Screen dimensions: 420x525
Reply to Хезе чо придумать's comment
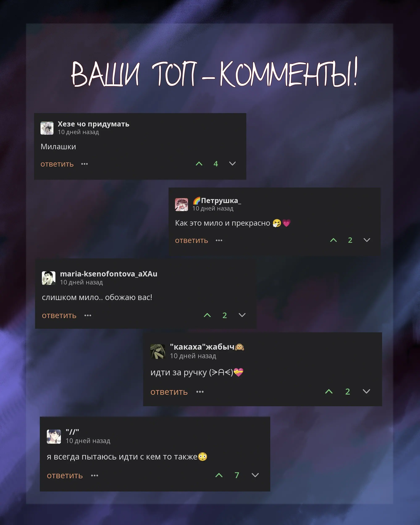[x=57, y=164]
